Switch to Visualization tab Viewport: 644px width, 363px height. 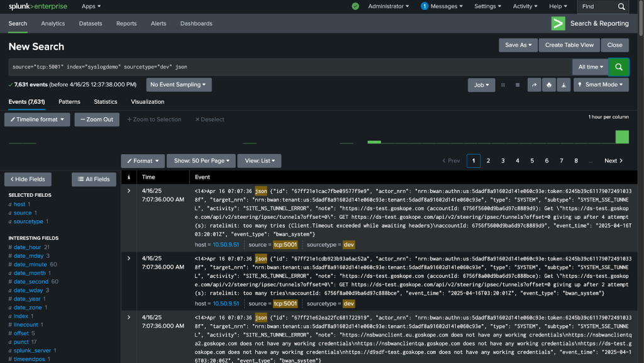pos(147,102)
